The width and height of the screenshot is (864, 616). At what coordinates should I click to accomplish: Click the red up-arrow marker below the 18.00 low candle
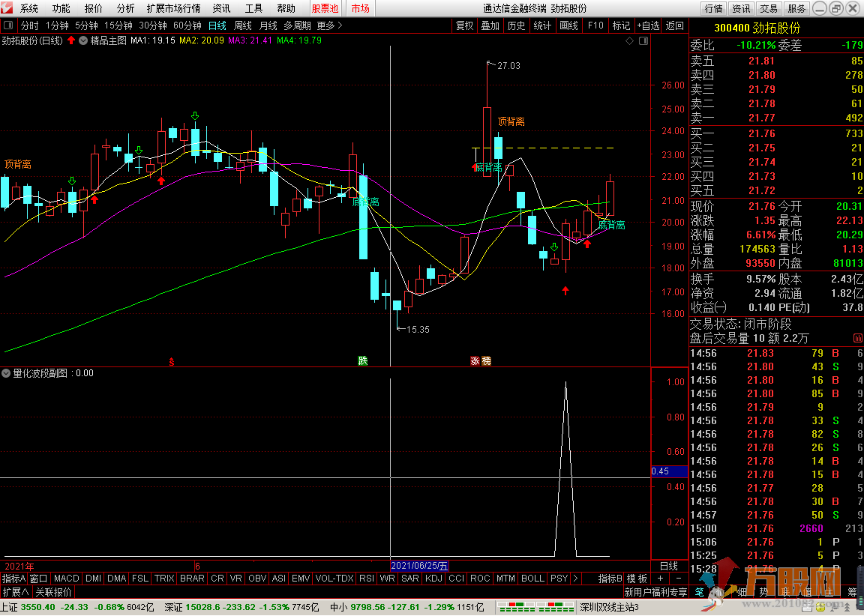coord(565,290)
